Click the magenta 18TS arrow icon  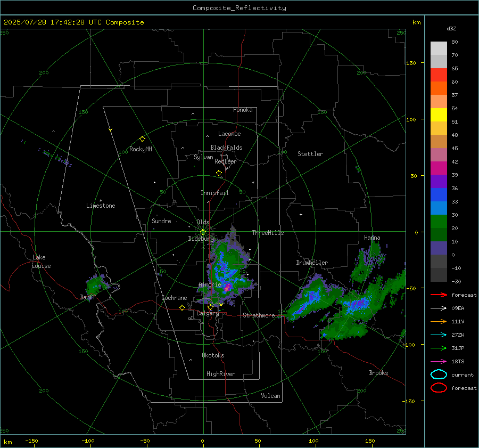click(439, 362)
